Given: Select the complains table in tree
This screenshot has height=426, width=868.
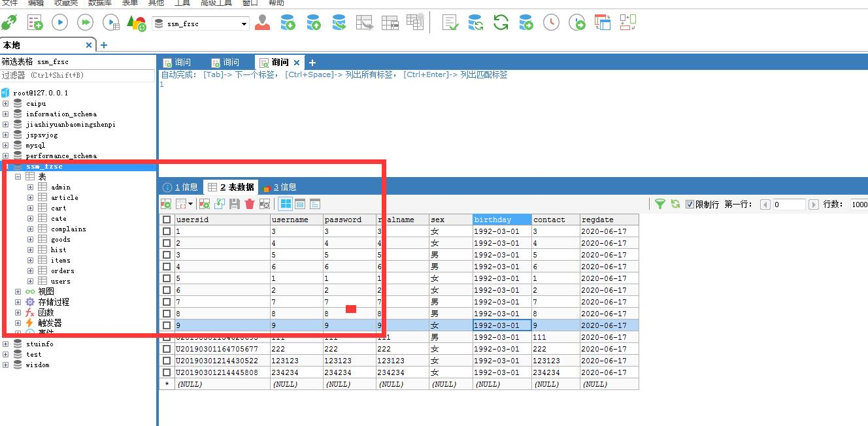Looking at the screenshot, I should (69, 229).
